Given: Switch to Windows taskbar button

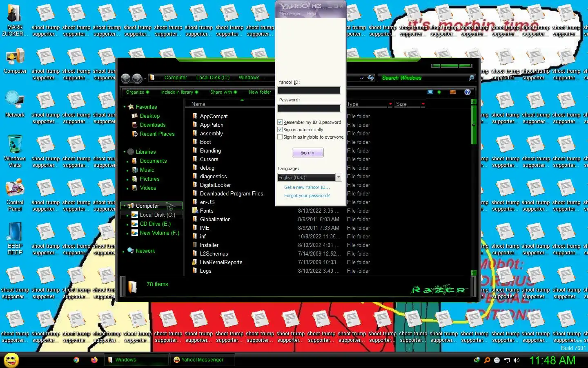Looking at the screenshot, I should [x=136, y=360].
